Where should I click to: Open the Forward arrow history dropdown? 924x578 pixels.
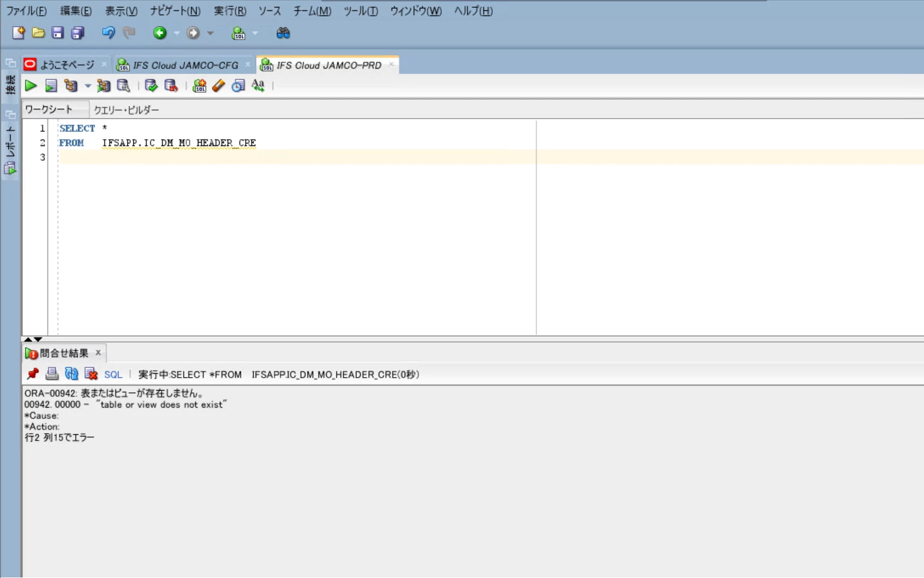(x=210, y=33)
